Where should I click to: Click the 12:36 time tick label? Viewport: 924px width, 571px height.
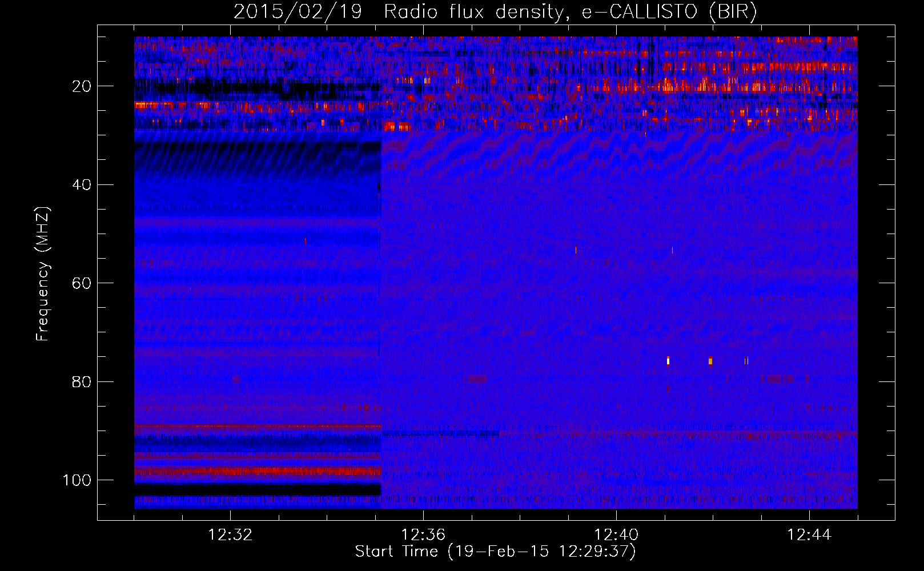pos(423,535)
